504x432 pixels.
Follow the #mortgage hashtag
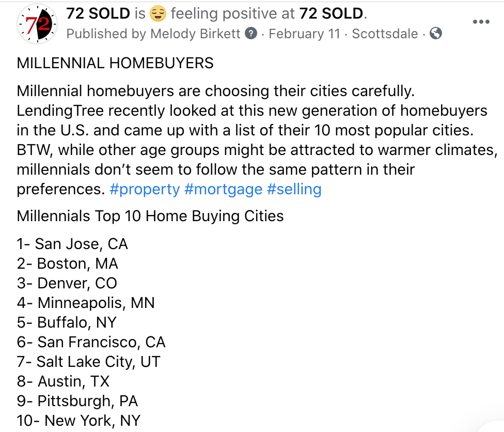[x=224, y=189]
